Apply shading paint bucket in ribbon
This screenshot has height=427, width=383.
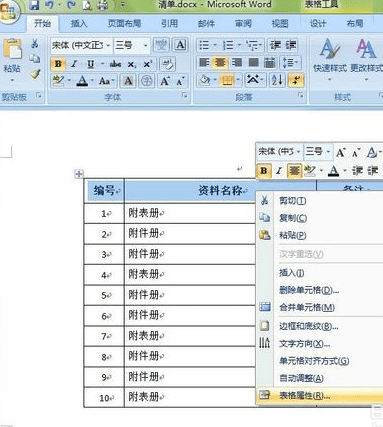tap(204, 80)
